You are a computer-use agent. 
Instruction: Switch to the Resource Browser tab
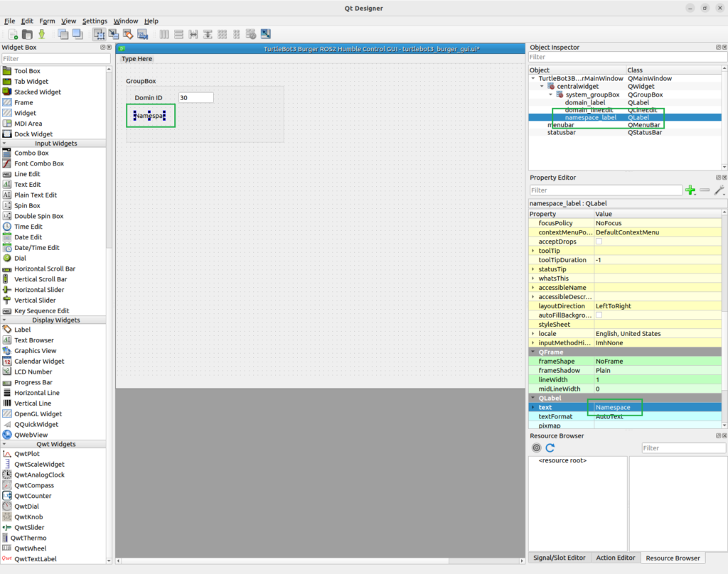point(673,558)
